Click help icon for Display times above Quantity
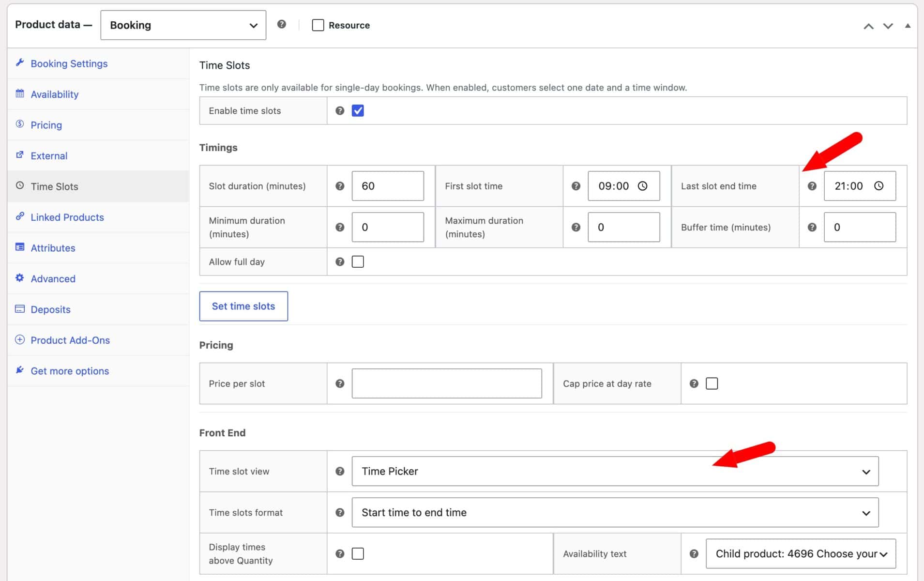The width and height of the screenshot is (924, 581). pyautogui.click(x=340, y=553)
